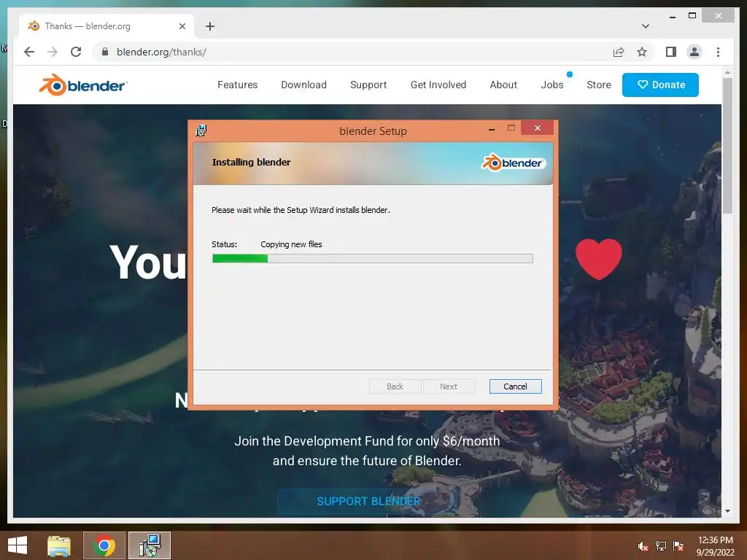The image size is (747, 560).
Task: Click the taskbar clock showing 12:36 PM
Action: point(715,545)
